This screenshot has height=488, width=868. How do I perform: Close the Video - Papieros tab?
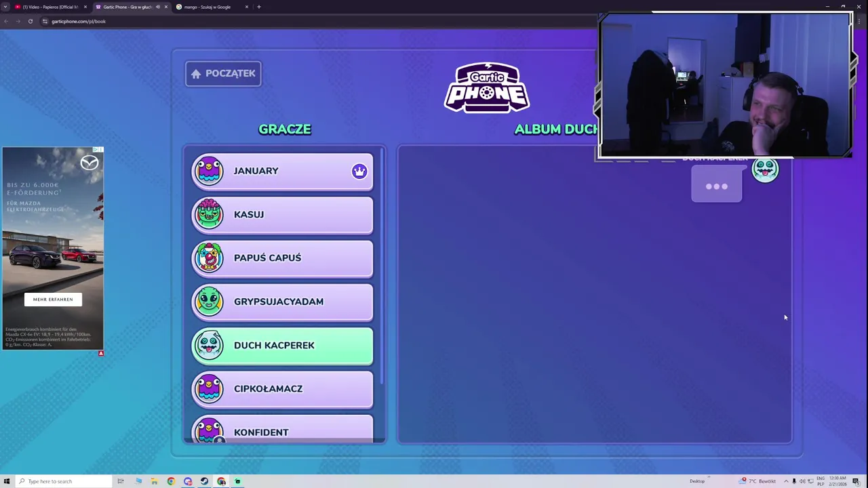coord(85,7)
